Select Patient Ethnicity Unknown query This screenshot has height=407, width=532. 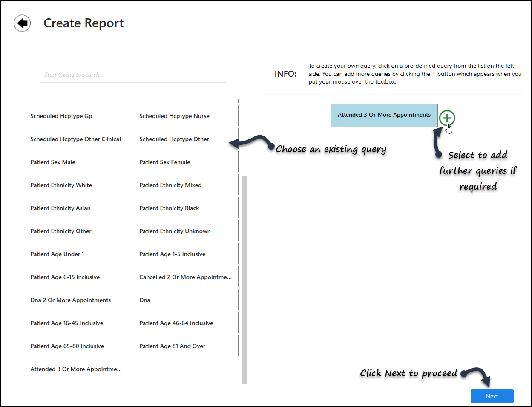tap(186, 231)
